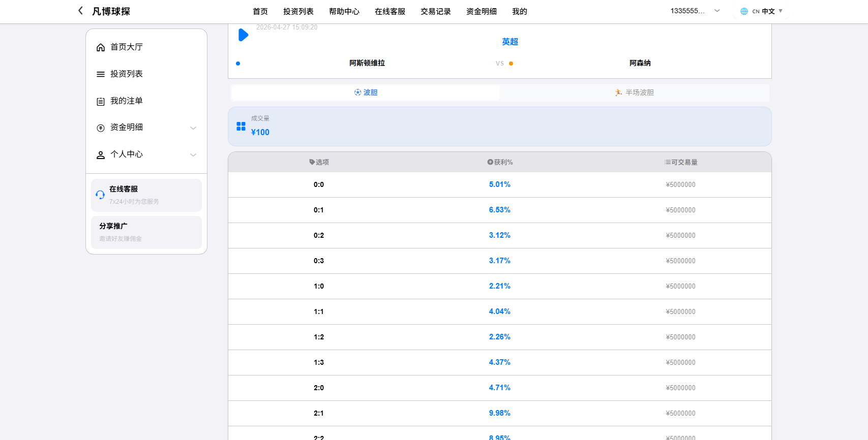Click team name 阿斯顿维拉
This screenshot has height=440, width=868.
(367, 63)
